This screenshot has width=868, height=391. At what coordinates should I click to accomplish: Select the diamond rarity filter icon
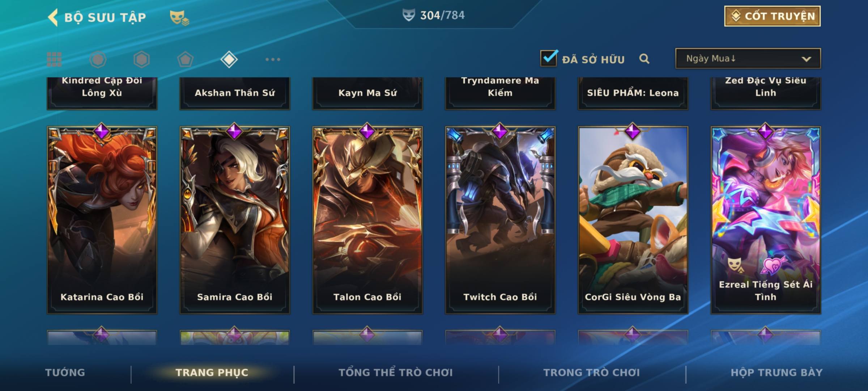point(229,59)
